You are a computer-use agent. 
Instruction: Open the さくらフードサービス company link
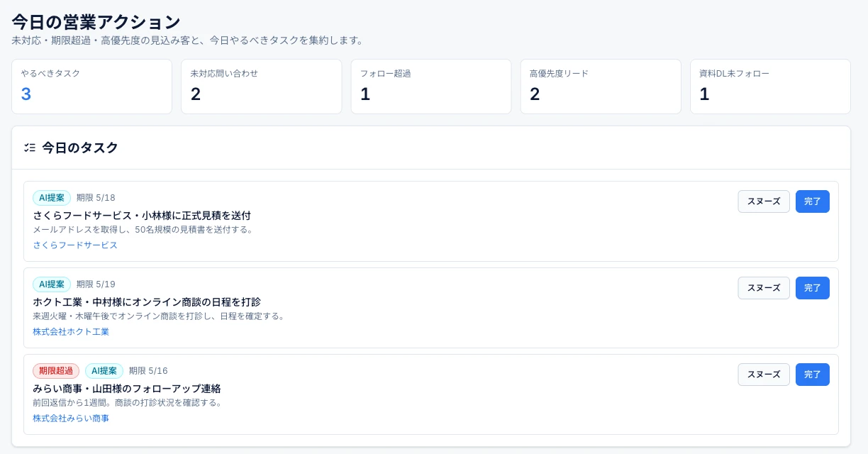coord(75,245)
